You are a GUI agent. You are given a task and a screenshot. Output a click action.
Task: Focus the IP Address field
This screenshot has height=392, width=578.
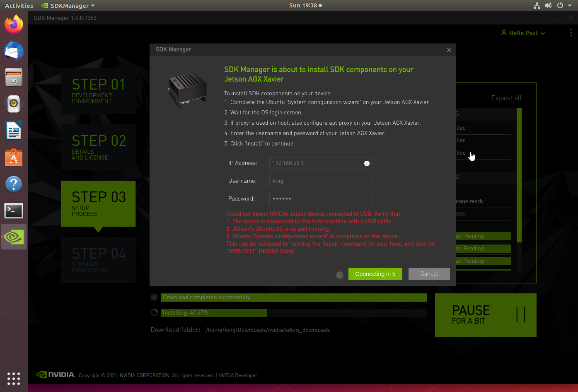click(321, 163)
